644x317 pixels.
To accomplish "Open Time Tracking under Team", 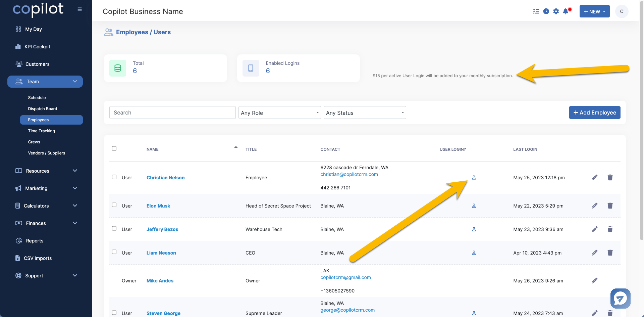I will click(42, 131).
